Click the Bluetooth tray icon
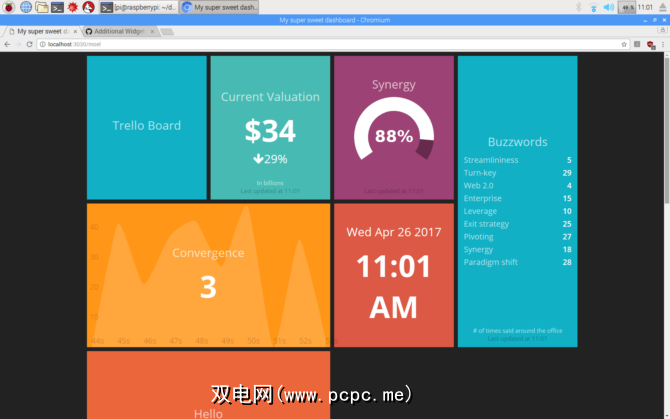Viewport: 670px width, 419px height. pyautogui.click(x=578, y=7)
